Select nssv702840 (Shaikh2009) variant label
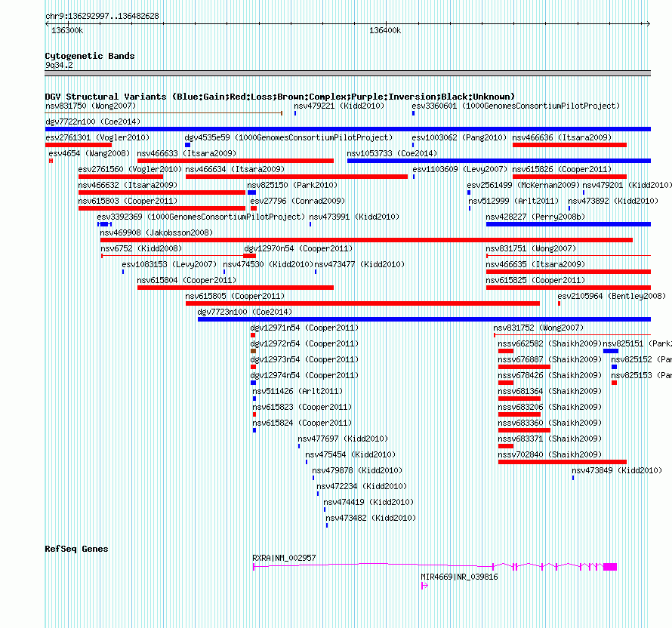Image resolution: width=672 pixels, height=628 pixels. click(550, 454)
